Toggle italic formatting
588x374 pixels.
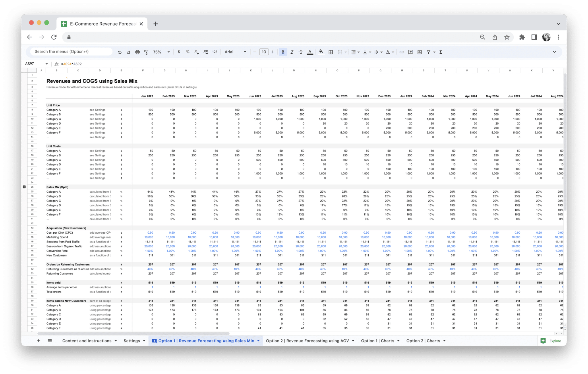click(x=292, y=52)
